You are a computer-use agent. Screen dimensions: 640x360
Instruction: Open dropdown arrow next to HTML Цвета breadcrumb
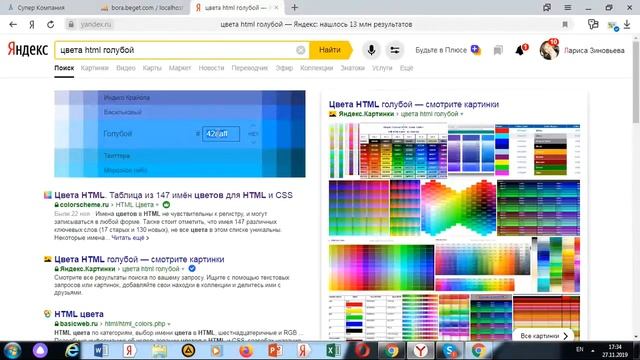[157, 205]
